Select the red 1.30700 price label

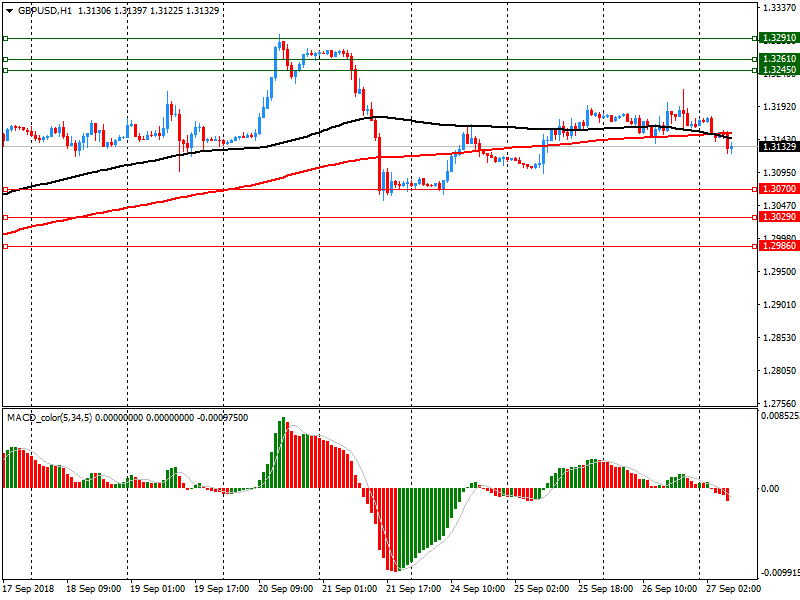(778, 189)
